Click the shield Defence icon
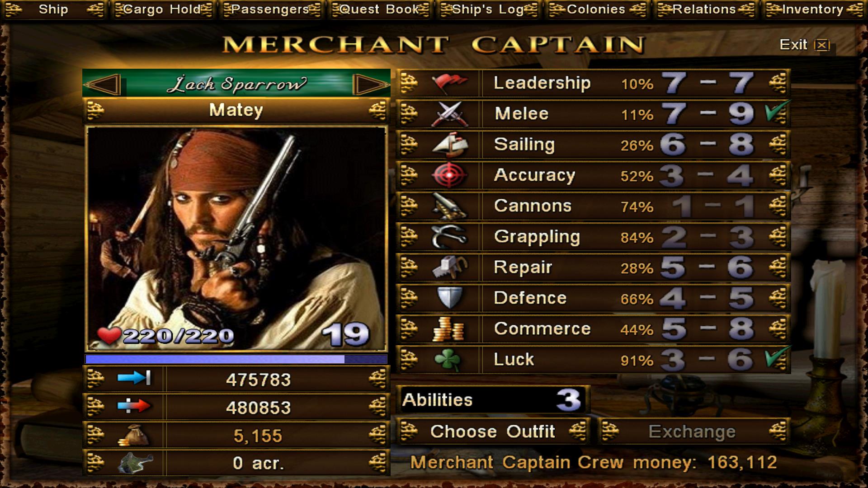 coord(449,298)
